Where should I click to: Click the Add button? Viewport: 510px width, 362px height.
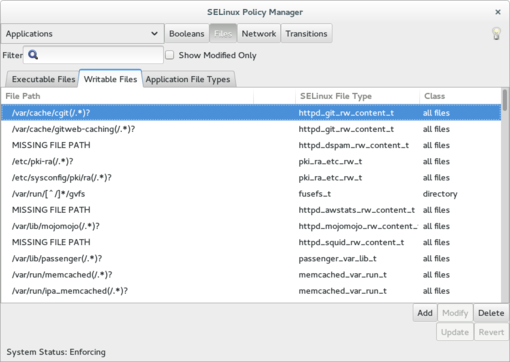point(425,313)
